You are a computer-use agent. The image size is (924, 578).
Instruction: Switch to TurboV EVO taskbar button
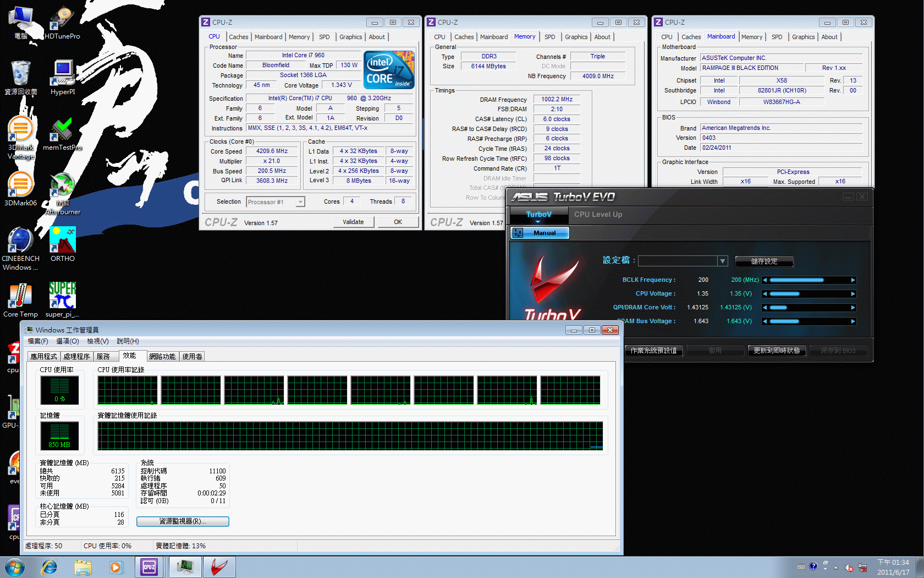coord(219,567)
